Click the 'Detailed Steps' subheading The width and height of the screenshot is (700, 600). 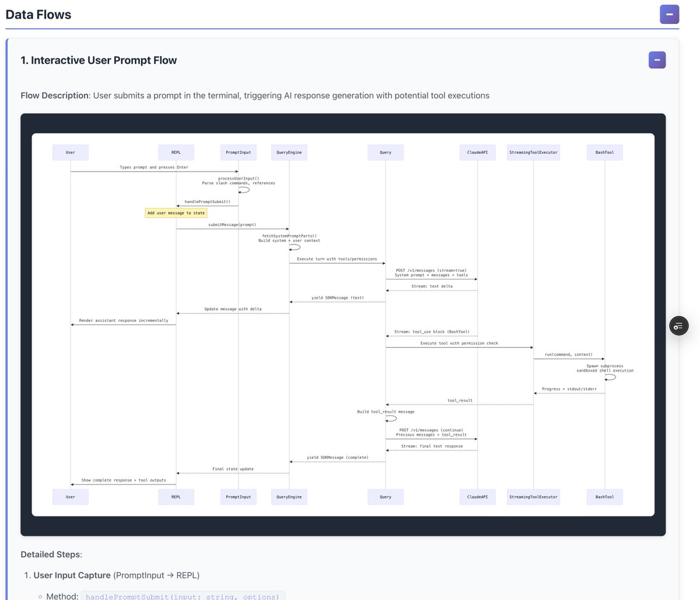click(51, 554)
